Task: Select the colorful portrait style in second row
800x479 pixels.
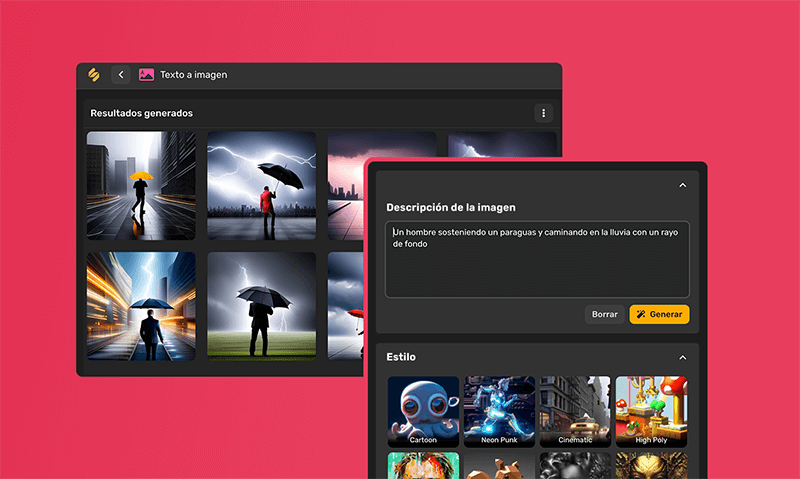Action: pyautogui.click(x=423, y=465)
